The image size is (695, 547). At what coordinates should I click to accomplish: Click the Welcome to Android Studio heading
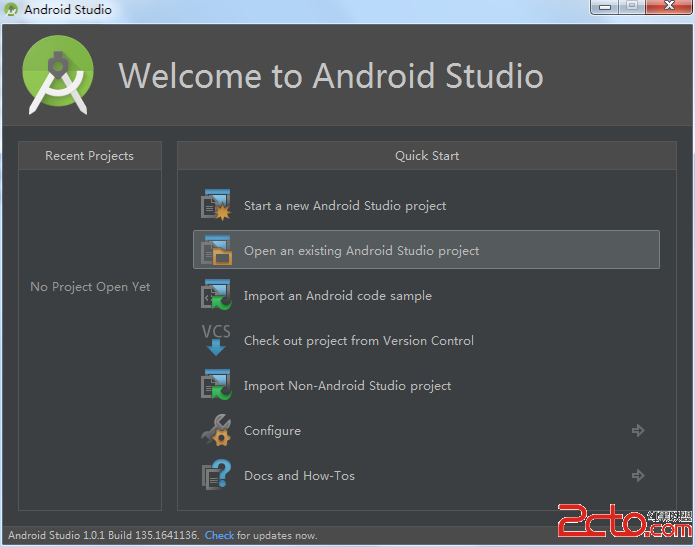[x=331, y=76]
